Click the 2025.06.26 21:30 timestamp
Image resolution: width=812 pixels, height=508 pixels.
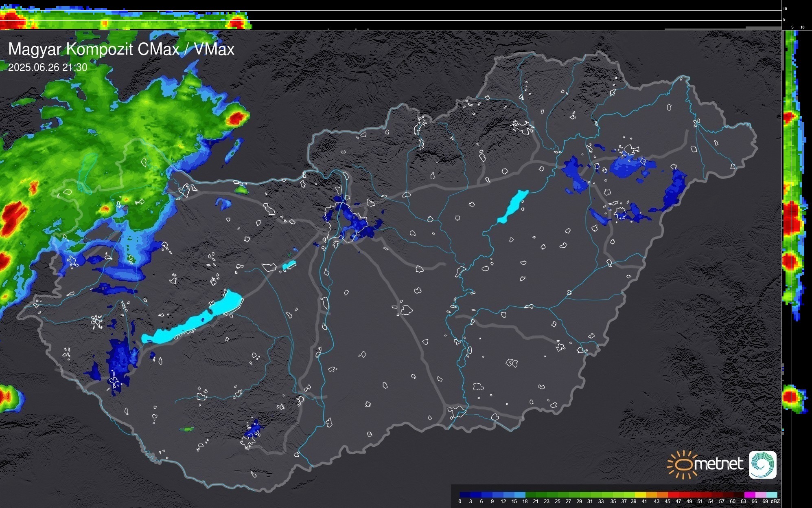(48, 68)
